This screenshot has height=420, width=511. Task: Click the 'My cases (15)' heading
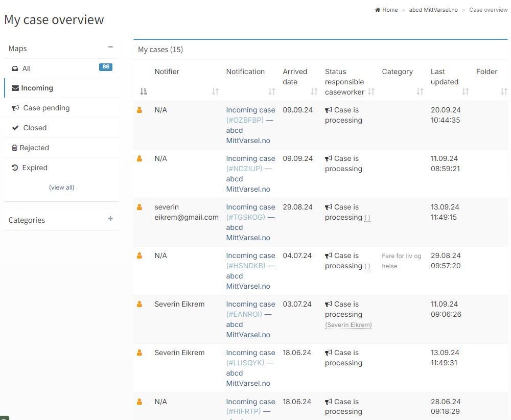[x=160, y=50]
